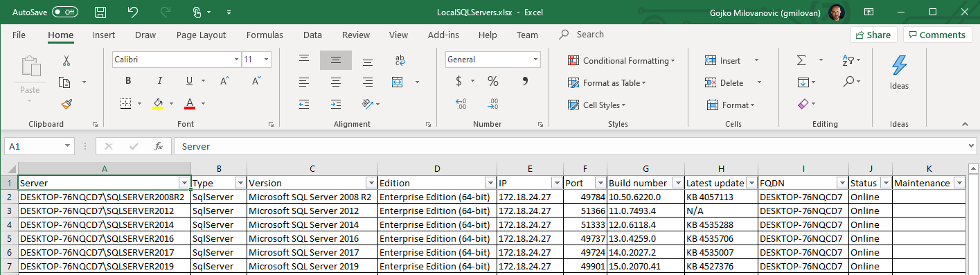This screenshot has width=980, height=275.
Task: Click the Borders icon
Action: point(125,103)
